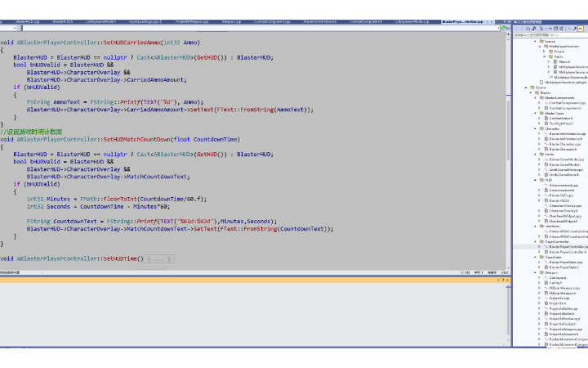
Task: Expand the Private folder arrow
Action: 545,52
